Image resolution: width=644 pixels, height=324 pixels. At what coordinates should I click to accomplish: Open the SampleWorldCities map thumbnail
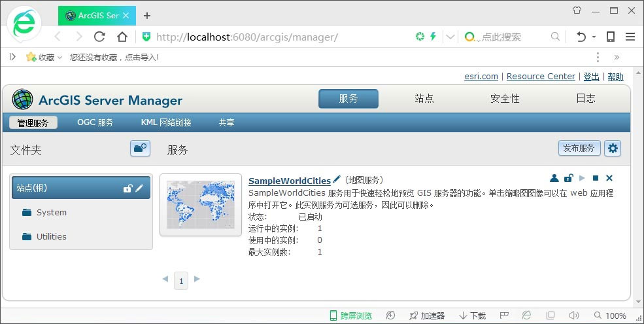click(201, 205)
